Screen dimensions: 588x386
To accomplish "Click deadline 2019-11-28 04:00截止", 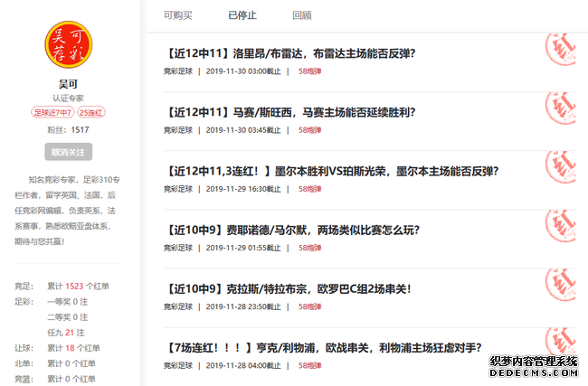I will point(243,365).
